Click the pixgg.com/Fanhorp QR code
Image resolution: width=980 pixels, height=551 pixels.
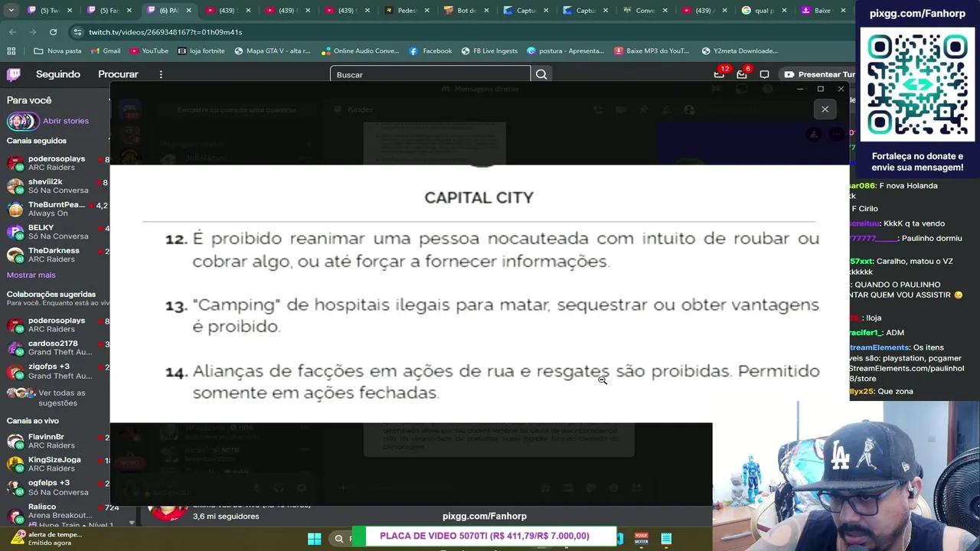click(917, 85)
